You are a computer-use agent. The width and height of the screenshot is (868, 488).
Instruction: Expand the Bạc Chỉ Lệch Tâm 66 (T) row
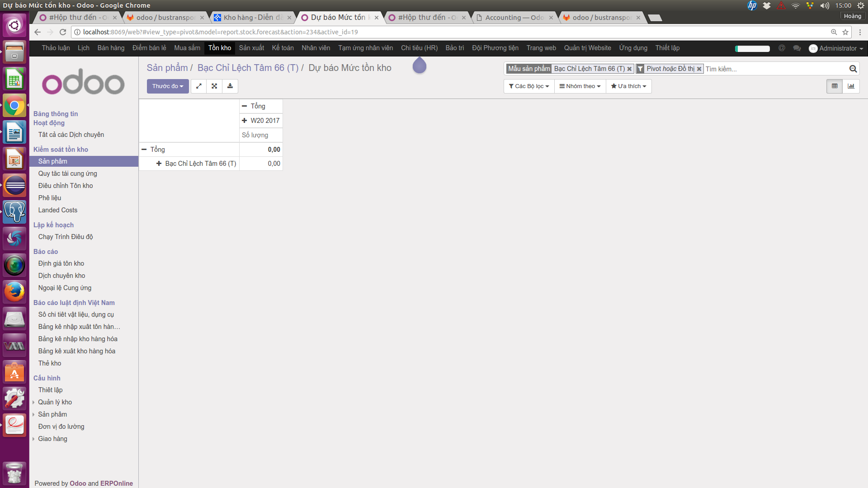(159, 164)
